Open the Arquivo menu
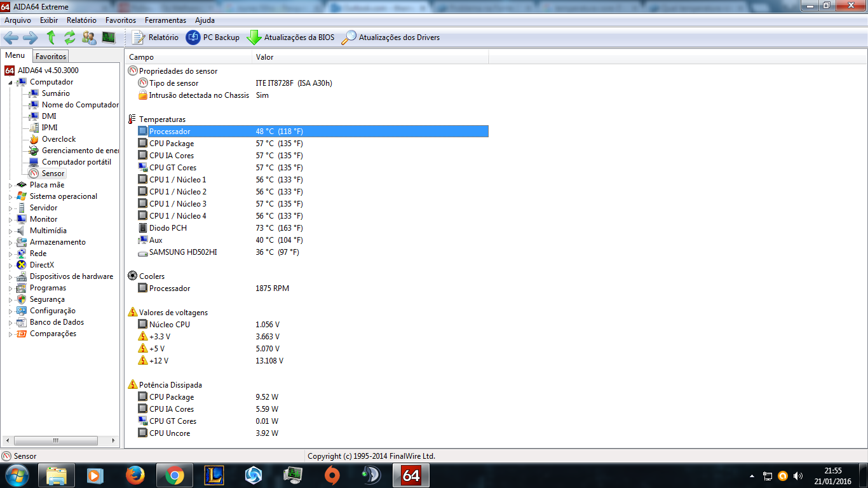This screenshot has height=488, width=868. click(18, 20)
